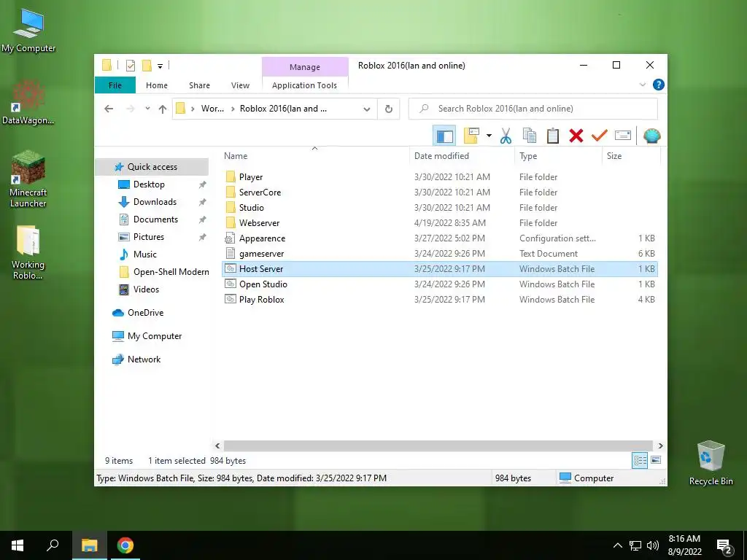Open the Share ribbon tab

click(199, 85)
